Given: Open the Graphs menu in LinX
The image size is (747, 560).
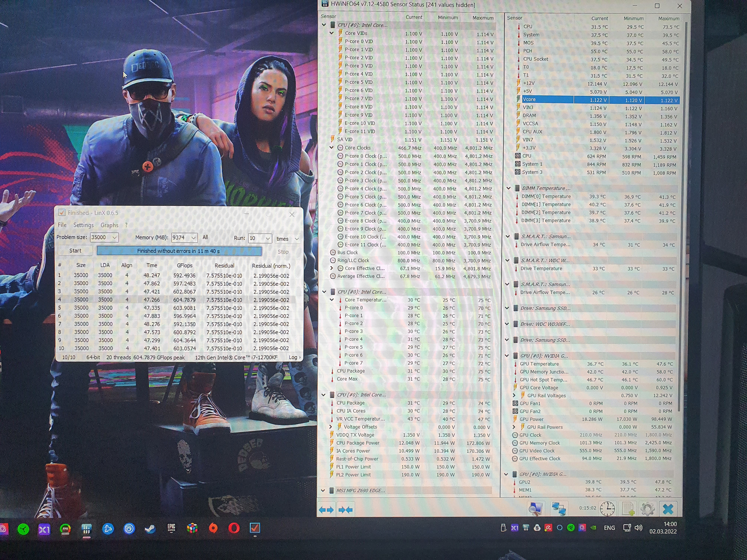Looking at the screenshot, I should (x=109, y=225).
